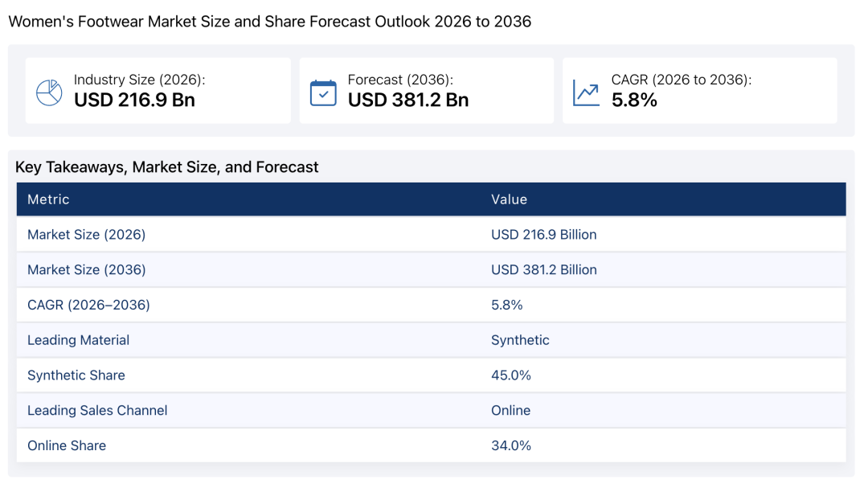
Task: Click the Leading Material row label
Action: [x=78, y=340]
